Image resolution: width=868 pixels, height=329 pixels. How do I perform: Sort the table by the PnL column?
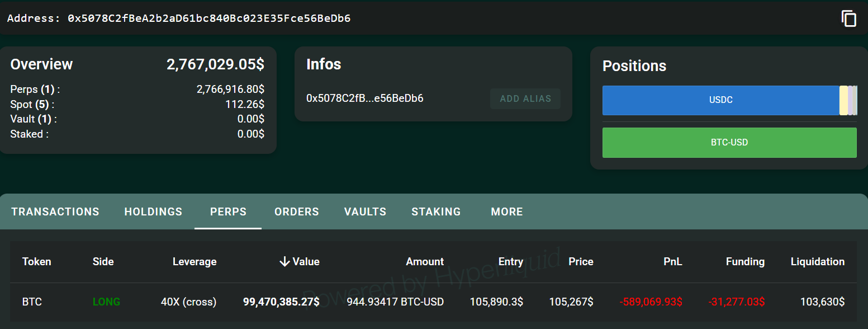click(672, 261)
